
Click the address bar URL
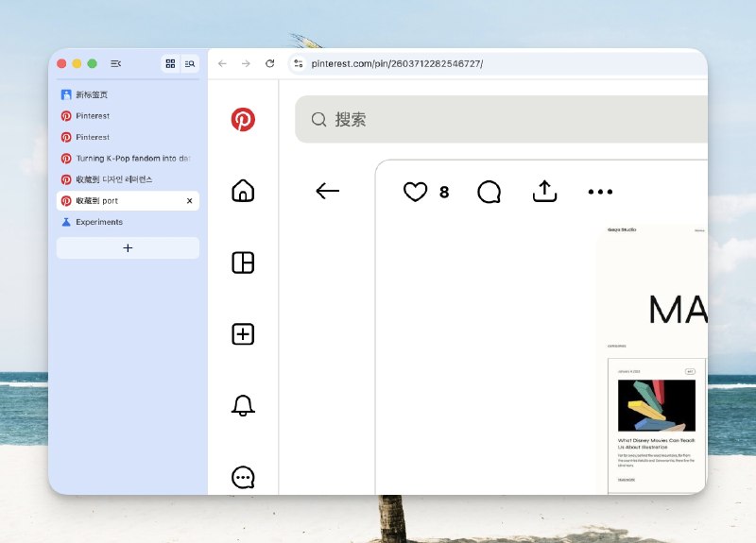coord(397,63)
